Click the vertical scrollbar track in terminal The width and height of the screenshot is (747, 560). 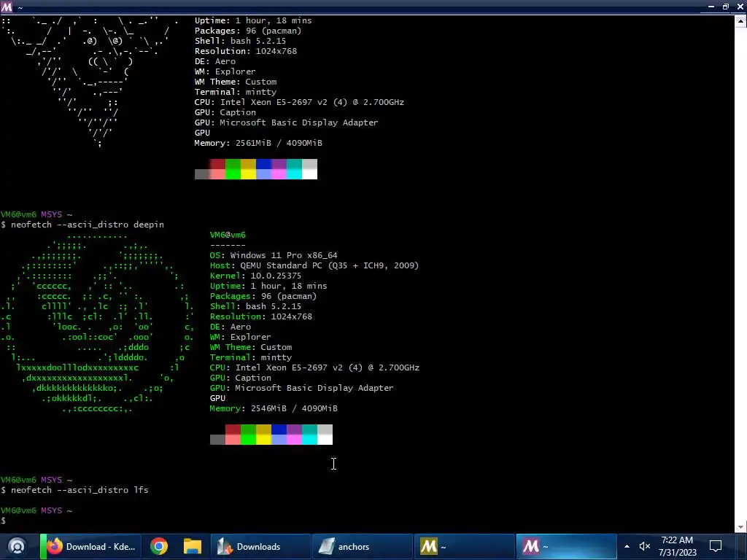point(741,274)
